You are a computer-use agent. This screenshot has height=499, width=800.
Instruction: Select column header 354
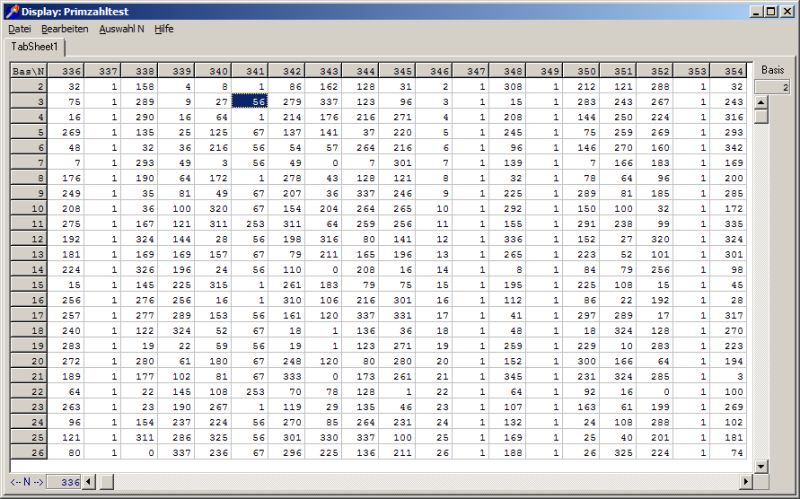(728, 71)
